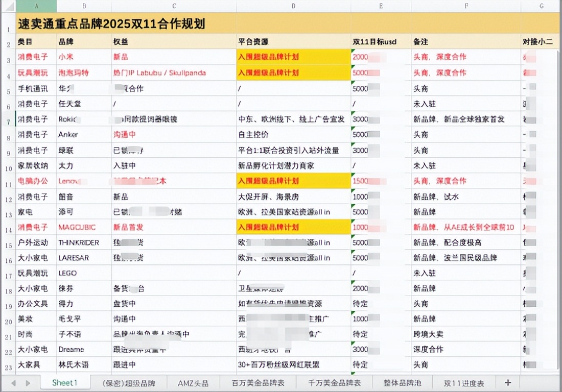Screen dimensions: 562x392
Task: Switch to the 百万美金品牌表 sheet
Action: coord(258,382)
